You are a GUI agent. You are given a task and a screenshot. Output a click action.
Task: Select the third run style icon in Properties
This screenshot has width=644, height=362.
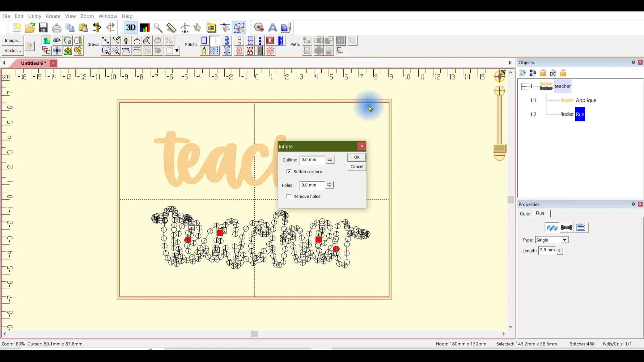click(x=581, y=228)
